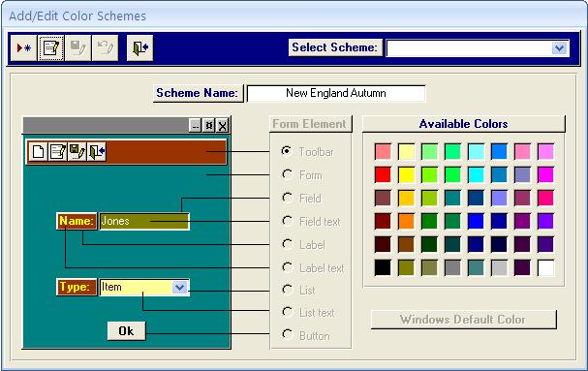Select the Toolbar radio button
The width and height of the screenshot is (588, 371).
tap(287, 151)
